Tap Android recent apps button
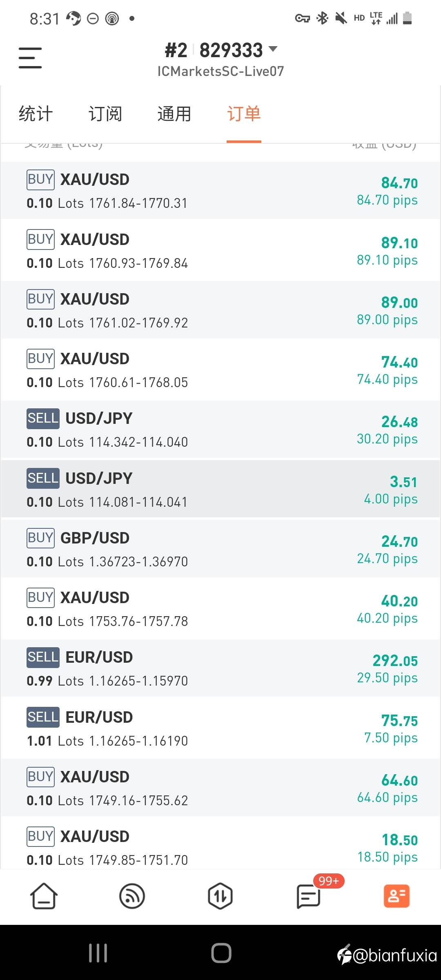This screenshot has width=441, height=980. click(98, 953)
